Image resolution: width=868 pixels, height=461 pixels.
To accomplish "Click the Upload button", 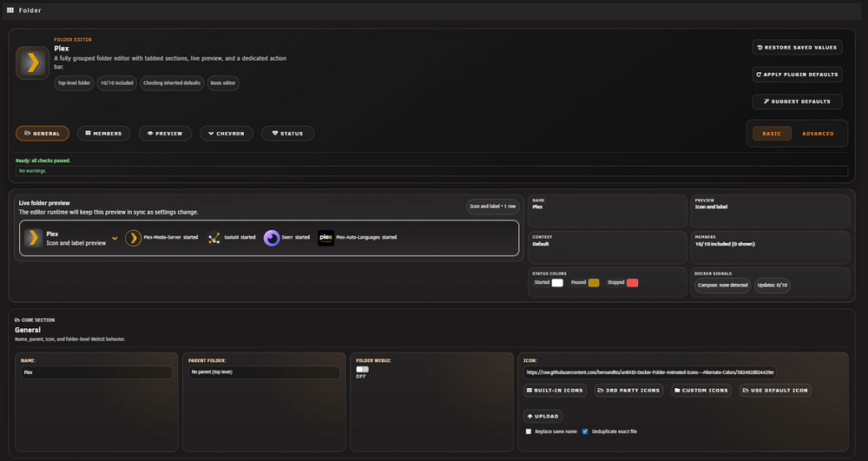I will 542,416.
